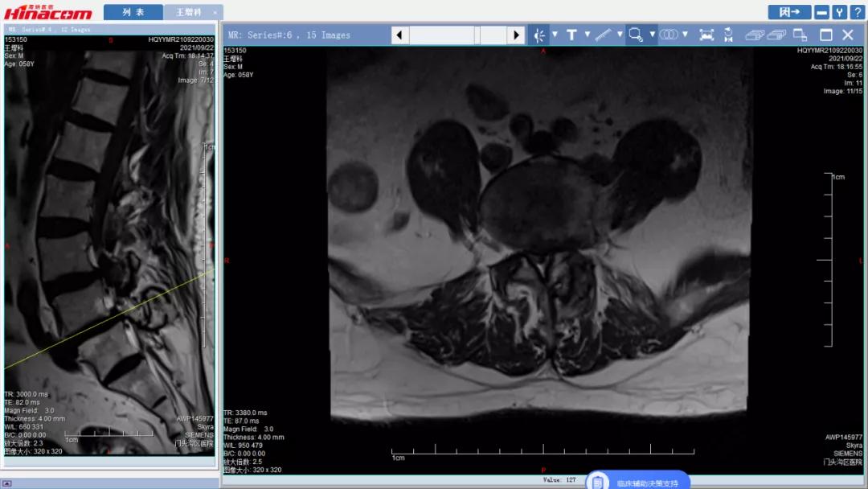This screenshot has height=489, width=868.
Task: Select the window/level brightness tool
Action: tap(538, 35)
